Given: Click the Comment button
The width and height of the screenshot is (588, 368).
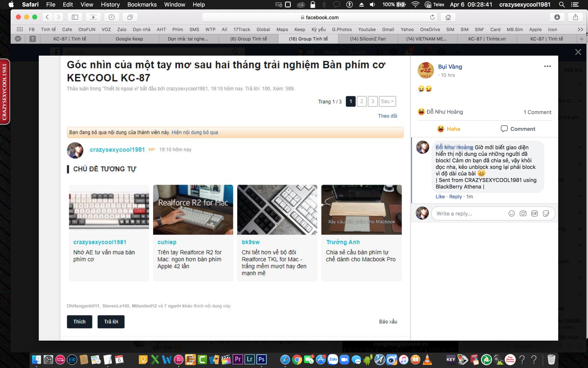Looking at the screenshot, I should click(518, 129).
